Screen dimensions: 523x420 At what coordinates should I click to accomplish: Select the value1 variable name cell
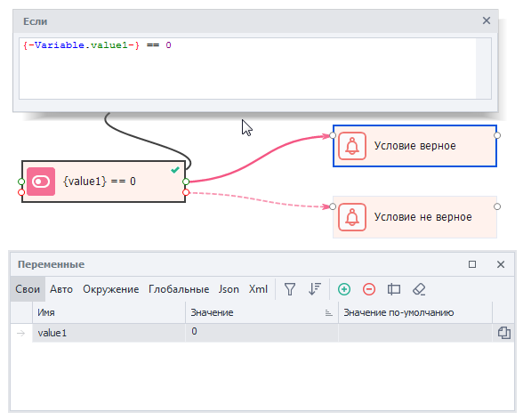coord(109,333)
